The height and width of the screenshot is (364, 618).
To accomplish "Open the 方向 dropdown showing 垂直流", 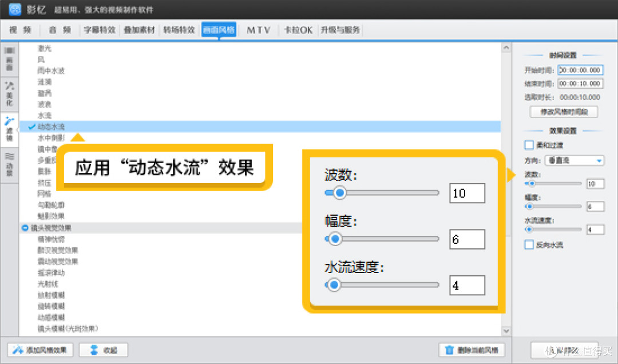I will 575,161.
